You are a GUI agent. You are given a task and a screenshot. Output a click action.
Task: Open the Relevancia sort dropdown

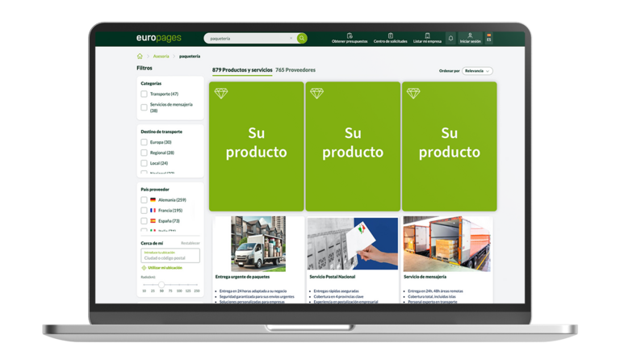(477, 71)
